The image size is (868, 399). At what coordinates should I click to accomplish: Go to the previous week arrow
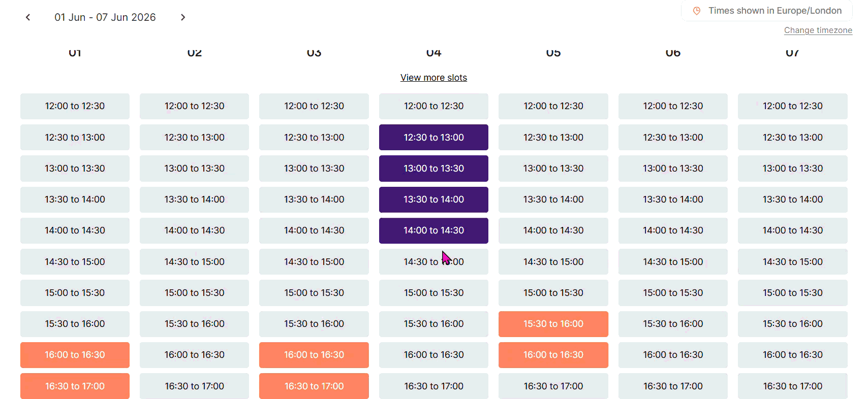click(28, 17)
